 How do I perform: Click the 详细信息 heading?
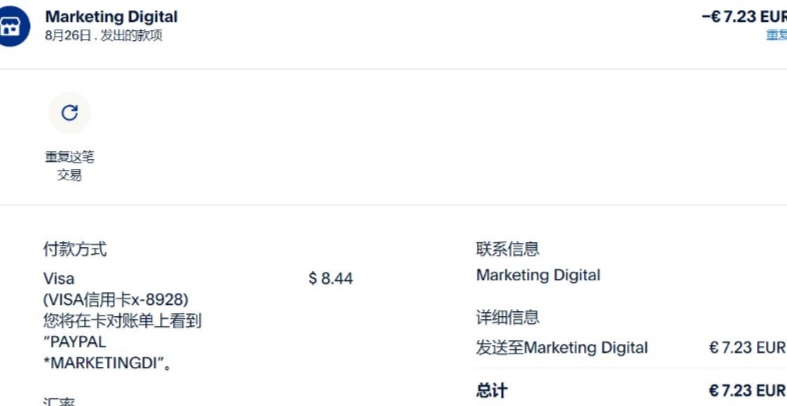[507, 317]
